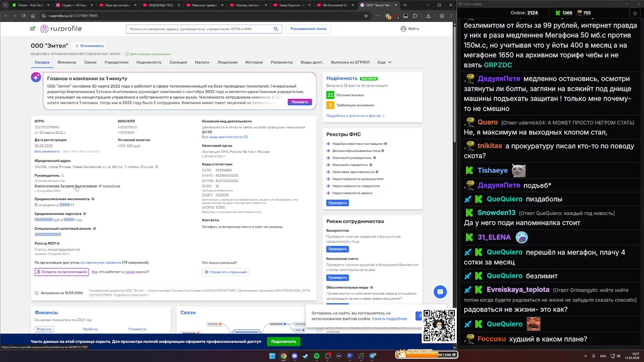The height and width of the screenshot is (362, 644).
Task: Open Расширенный поиск
Action: (308, 29)
